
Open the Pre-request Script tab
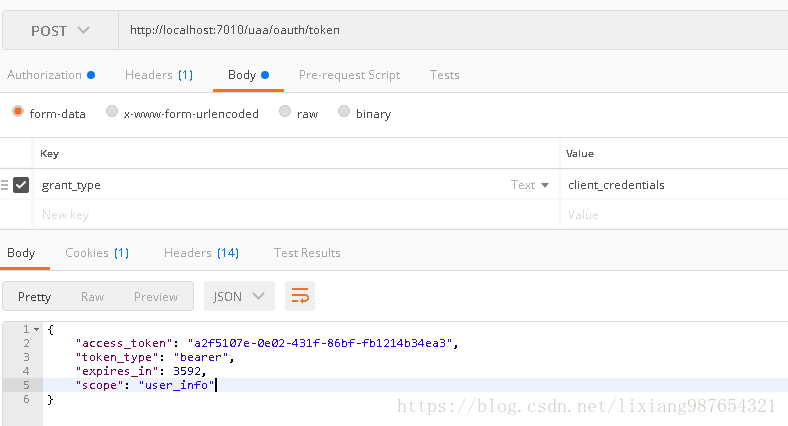349,75
